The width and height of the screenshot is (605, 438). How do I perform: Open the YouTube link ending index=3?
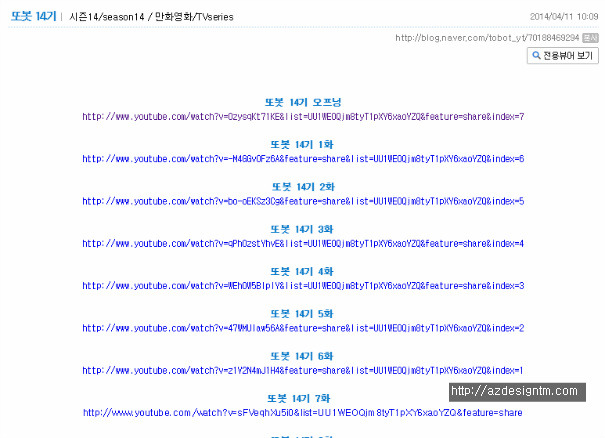click(x=303, y=286)
